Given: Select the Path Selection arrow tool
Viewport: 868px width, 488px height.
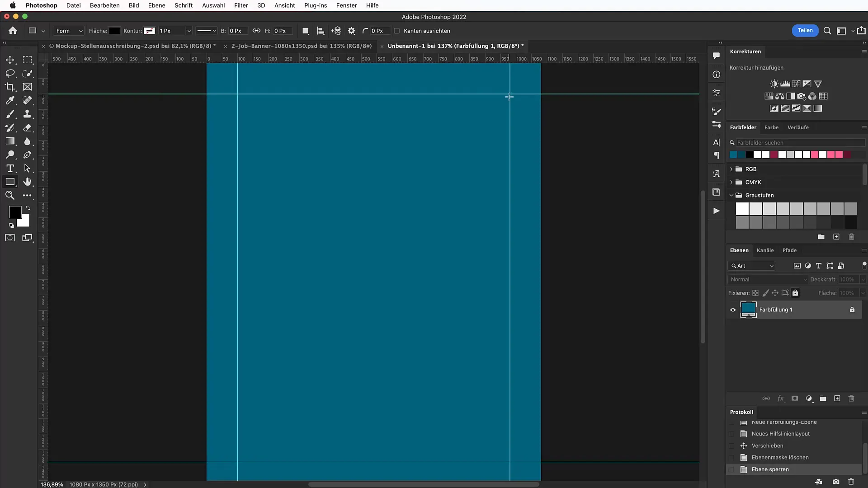Looking at the screenshot, I should pos(28,168).
